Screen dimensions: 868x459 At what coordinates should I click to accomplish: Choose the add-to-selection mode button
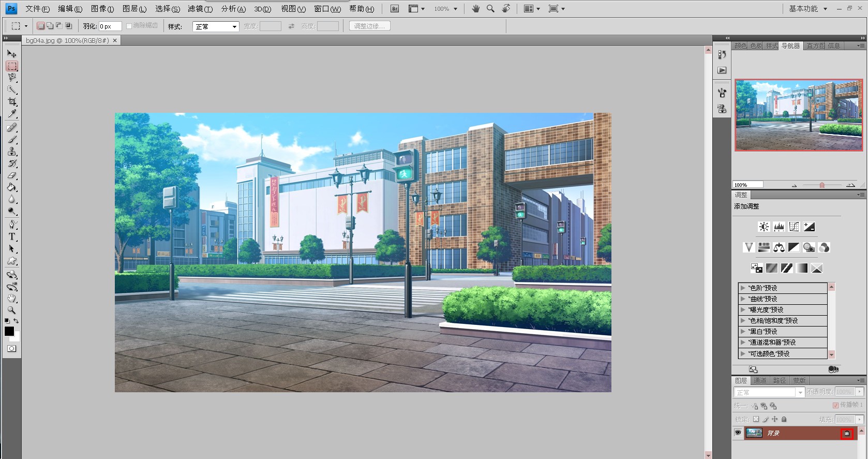coord(50,26)
